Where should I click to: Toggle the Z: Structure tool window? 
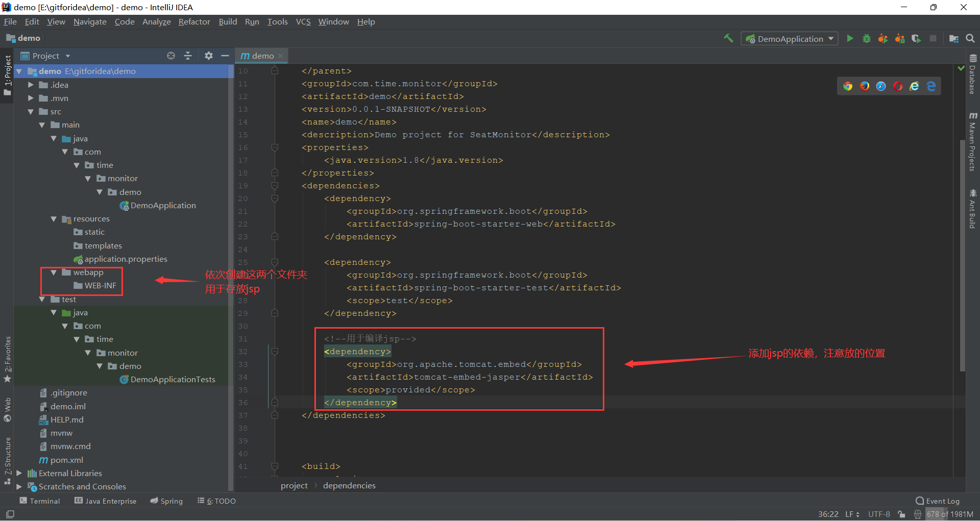click(x=7, y=461)
